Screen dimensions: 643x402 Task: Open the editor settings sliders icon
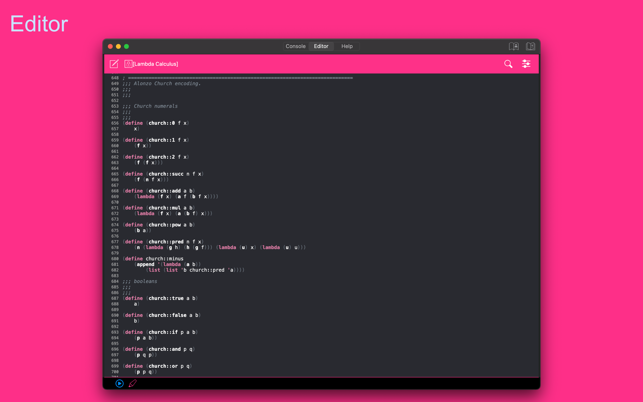(x=526, y=64)
